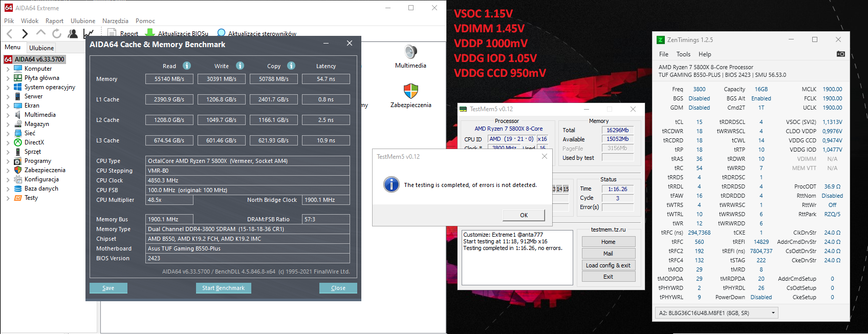This screenshot has height=334, width=868.
Task: Click the L3 Cache Copy value 621.93 GB/s
Action: click(x=274, y=140)
